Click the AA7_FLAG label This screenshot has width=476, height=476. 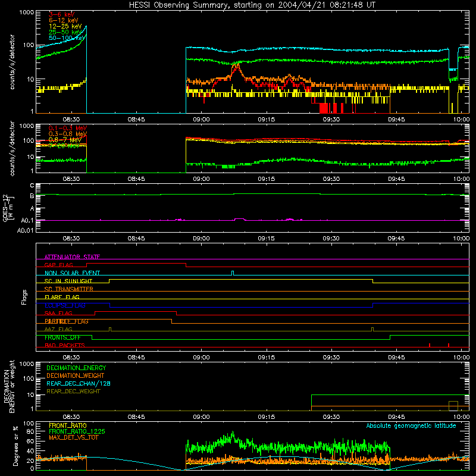point(58,329)
